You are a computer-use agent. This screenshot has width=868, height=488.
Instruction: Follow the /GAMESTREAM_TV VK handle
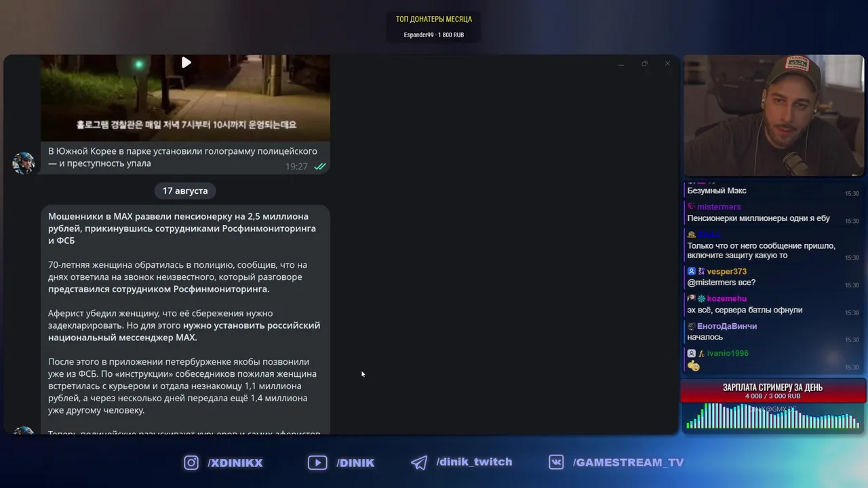click(x=629, y=463)
